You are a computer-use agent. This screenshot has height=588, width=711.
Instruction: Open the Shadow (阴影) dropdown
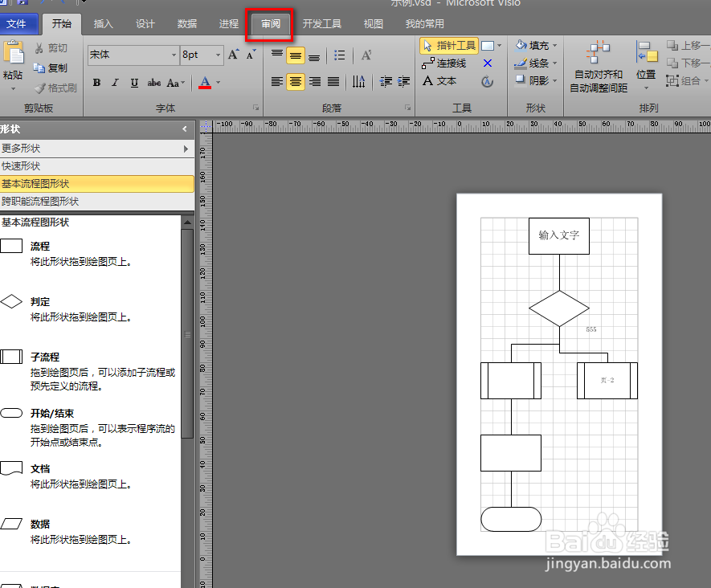point(536,80)
